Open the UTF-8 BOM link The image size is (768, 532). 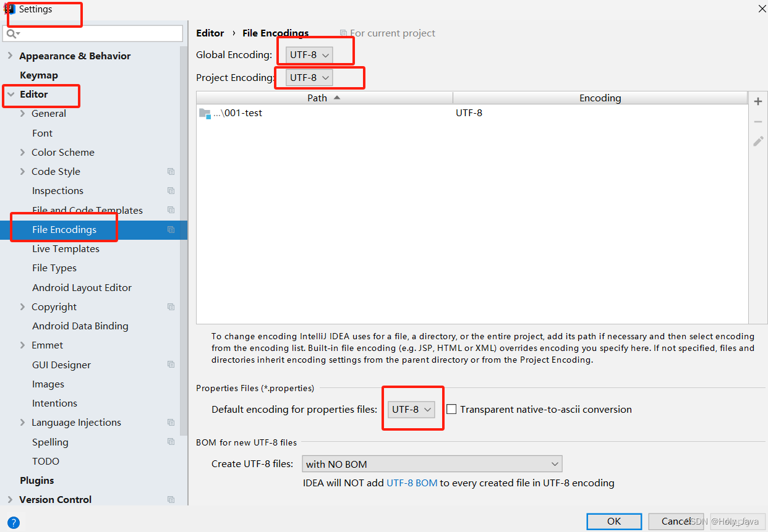click(x=412, y=483)
